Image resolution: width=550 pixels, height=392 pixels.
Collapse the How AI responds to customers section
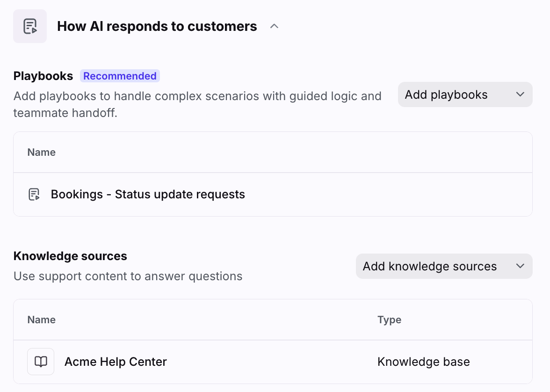coord(275,27)
